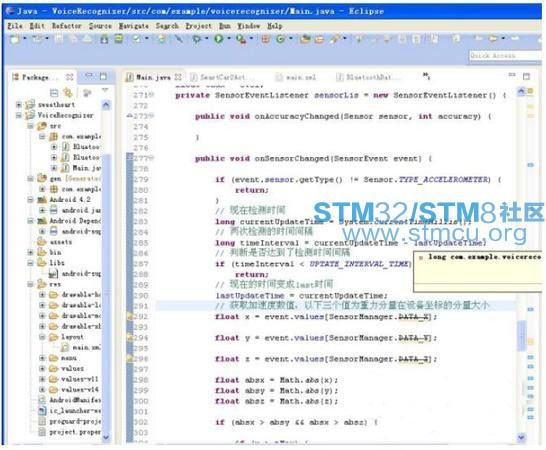Select the project.properties file
Screen dimensions: 546x450
(69, 432)
